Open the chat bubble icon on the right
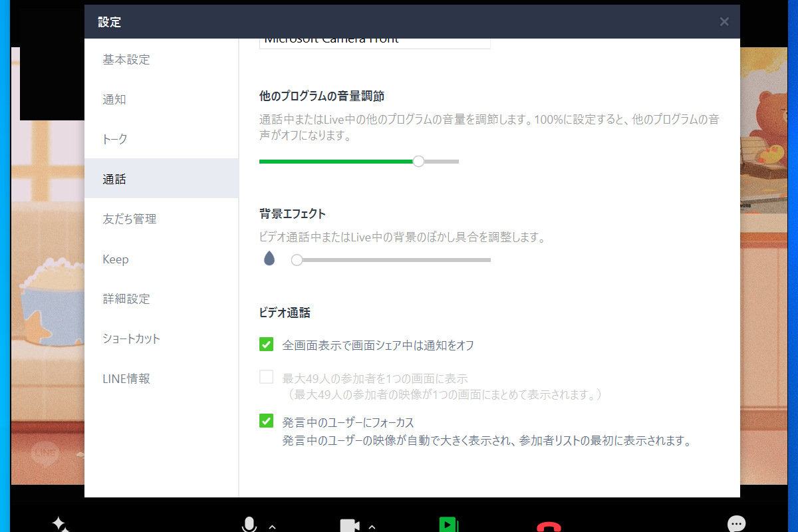 [x=735, y=524]
